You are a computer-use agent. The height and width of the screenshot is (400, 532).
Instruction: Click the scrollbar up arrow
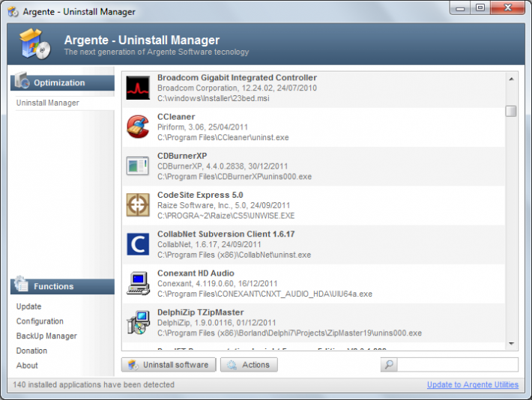[x=511, y=79]
